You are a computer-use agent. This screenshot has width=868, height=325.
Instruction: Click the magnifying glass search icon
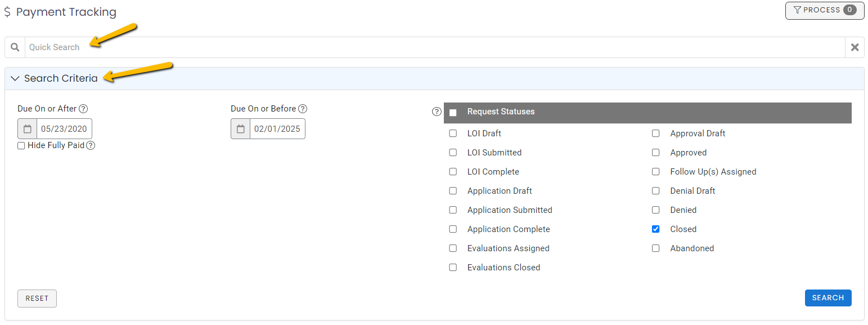pyautogui.click(x=15, y=47)
